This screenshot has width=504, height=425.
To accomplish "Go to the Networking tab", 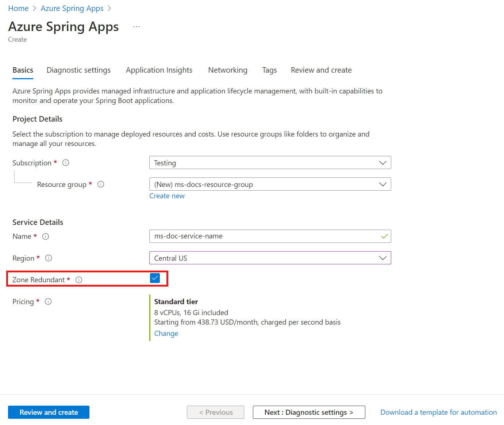I will point(228,70).
